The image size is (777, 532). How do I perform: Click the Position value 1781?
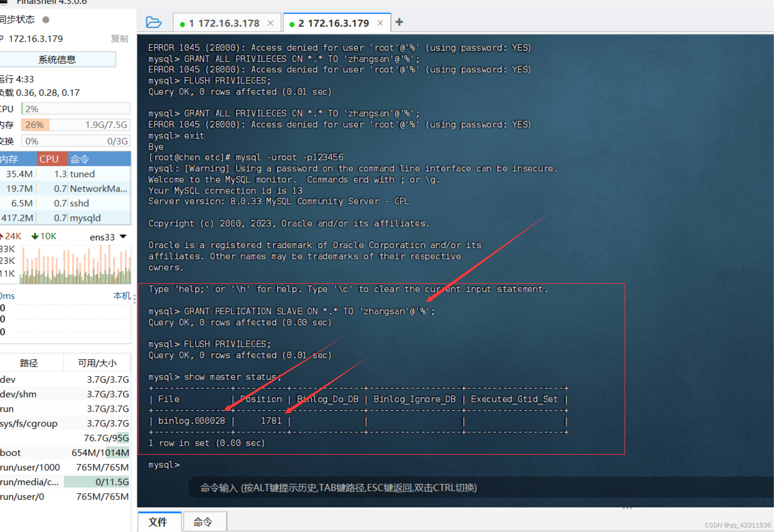pos(271,421)
